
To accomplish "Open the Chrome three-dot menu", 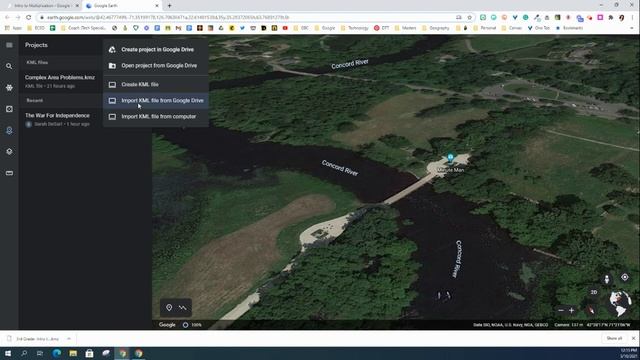I will coord(632,18).
